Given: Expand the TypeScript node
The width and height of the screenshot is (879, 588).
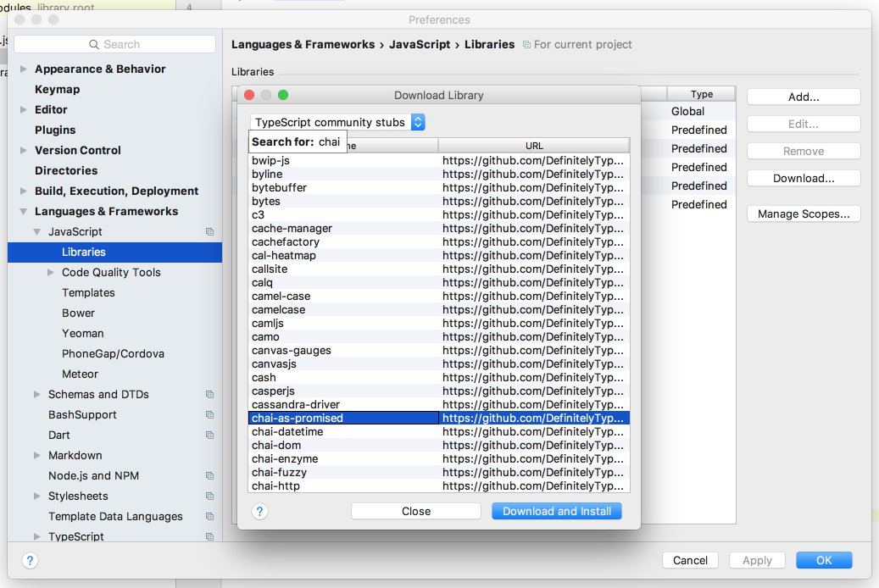Looking at the screenshot, I should pos(37,536).
